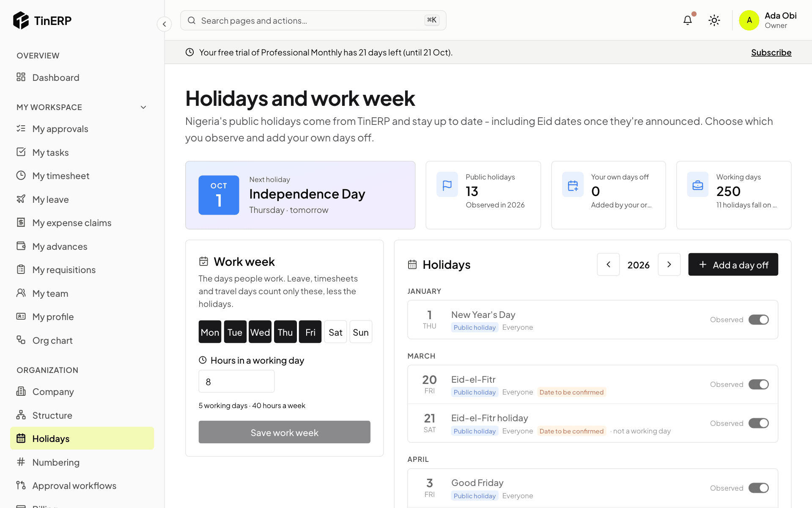The height and width of the screenshot is (508, 812).
Task: Click the Working days briefcase icon
Action: click(698, 185)
